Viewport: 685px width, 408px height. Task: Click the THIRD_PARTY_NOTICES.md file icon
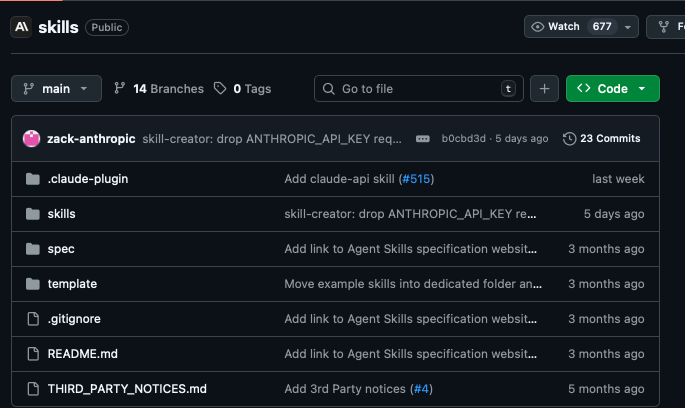(x=33, y=389)
